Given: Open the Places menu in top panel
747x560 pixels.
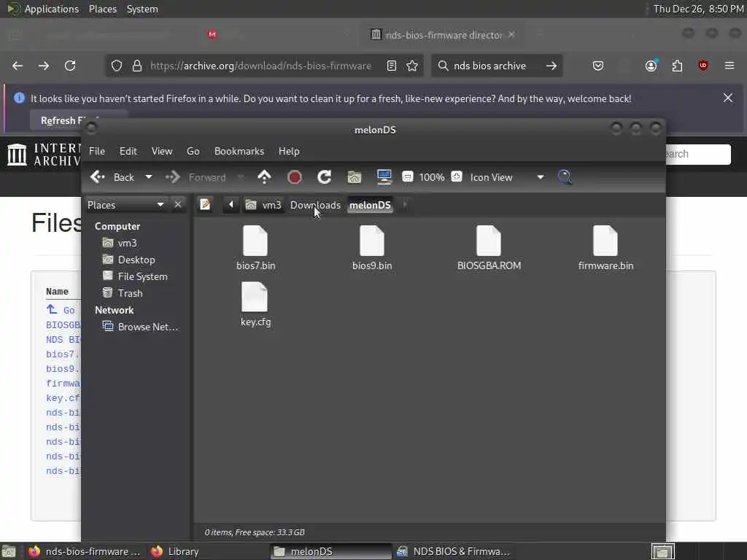Looking at the screenshot, I should pos(103,9).
